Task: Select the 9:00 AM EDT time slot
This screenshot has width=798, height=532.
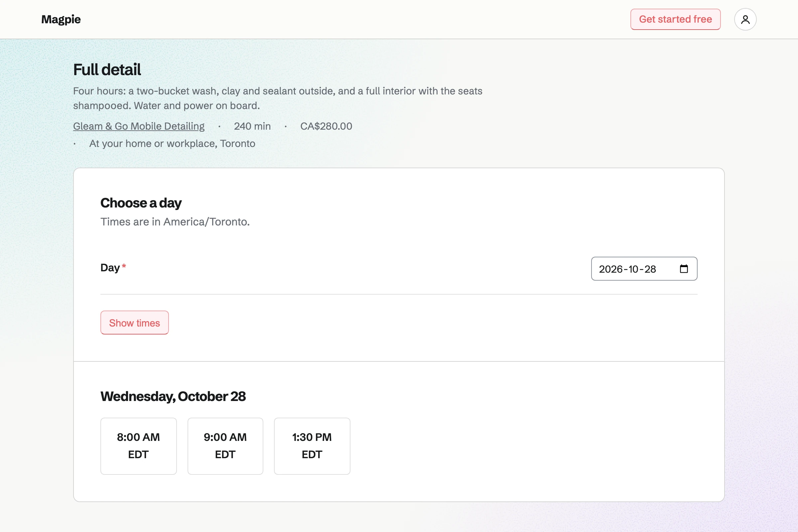Action: (225, 446)
